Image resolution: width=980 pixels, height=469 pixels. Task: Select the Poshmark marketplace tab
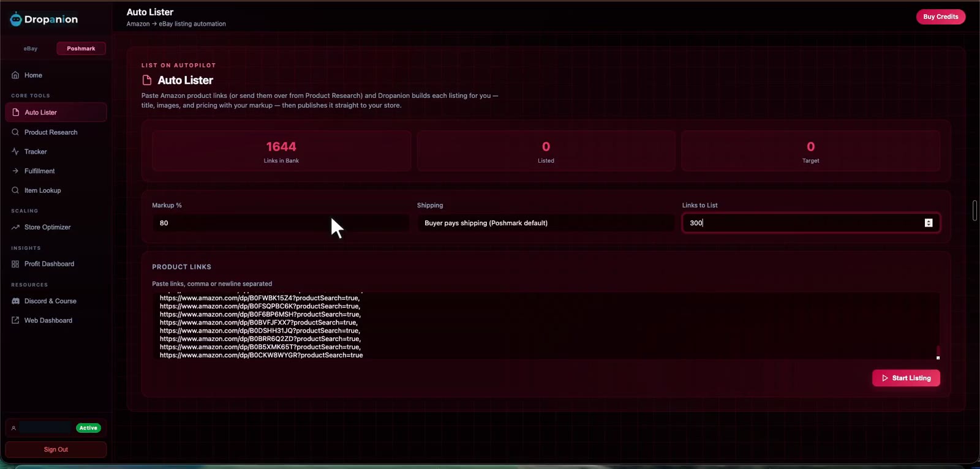pyautogui.click(x=81, y=48)
